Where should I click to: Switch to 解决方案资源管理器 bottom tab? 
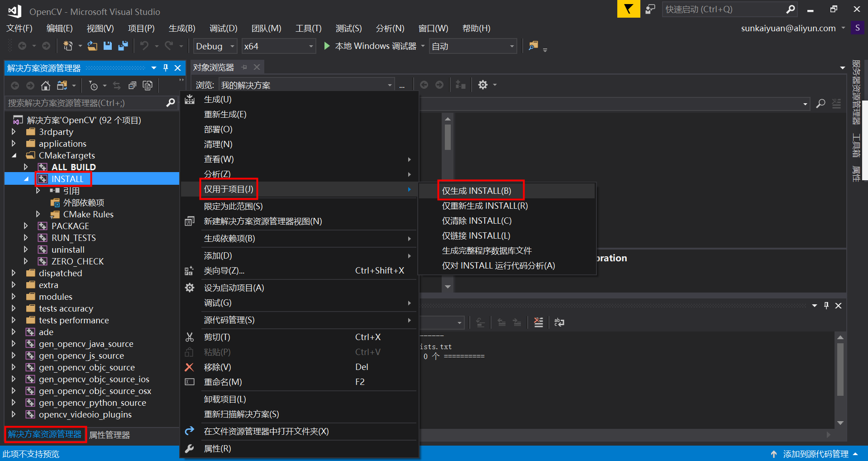point(45,434)
